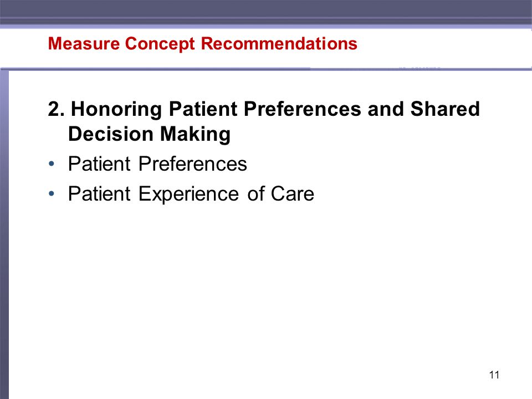Viewport: 532px width, 399px height.
Task: Select the bullet dot before Patient Experience
Action: pyautogui.click(x=52, y=194)
